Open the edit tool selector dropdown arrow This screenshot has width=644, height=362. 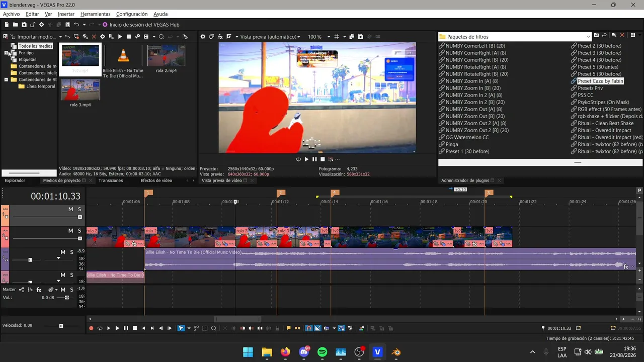tap(189, 328)
